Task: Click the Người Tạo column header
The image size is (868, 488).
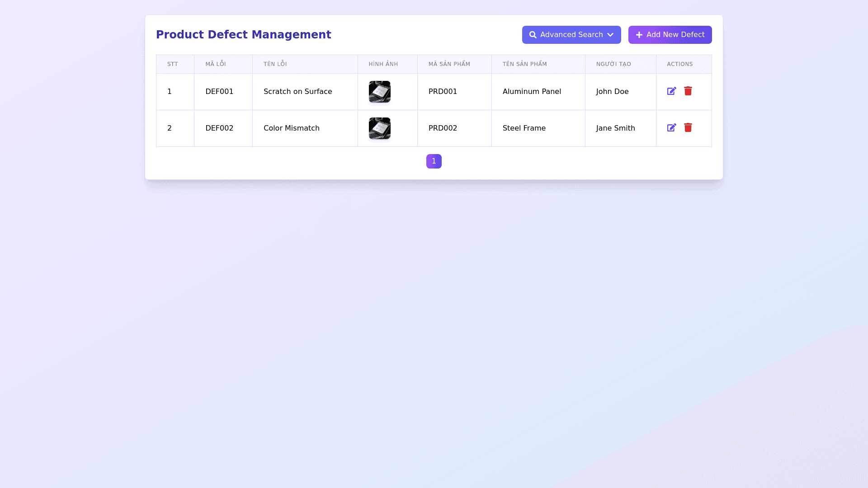Action: (613, 64)
